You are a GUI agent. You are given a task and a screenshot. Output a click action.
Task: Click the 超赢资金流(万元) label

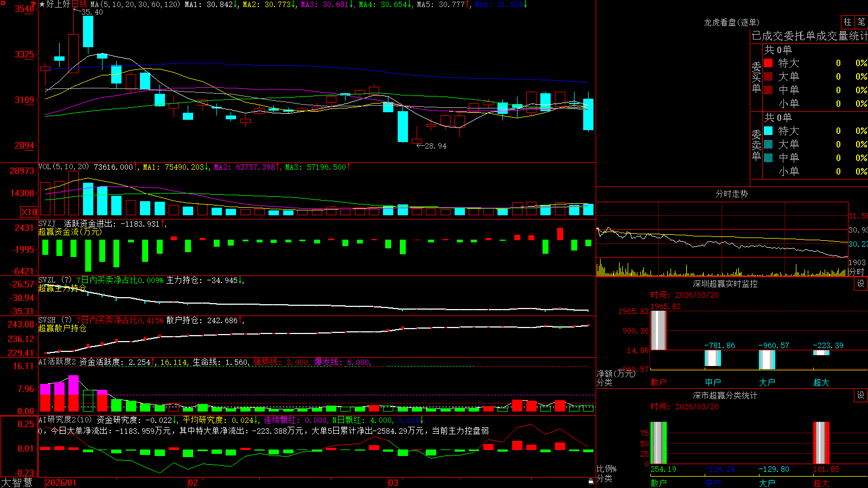pyautogui.click(x=70, y=232)
